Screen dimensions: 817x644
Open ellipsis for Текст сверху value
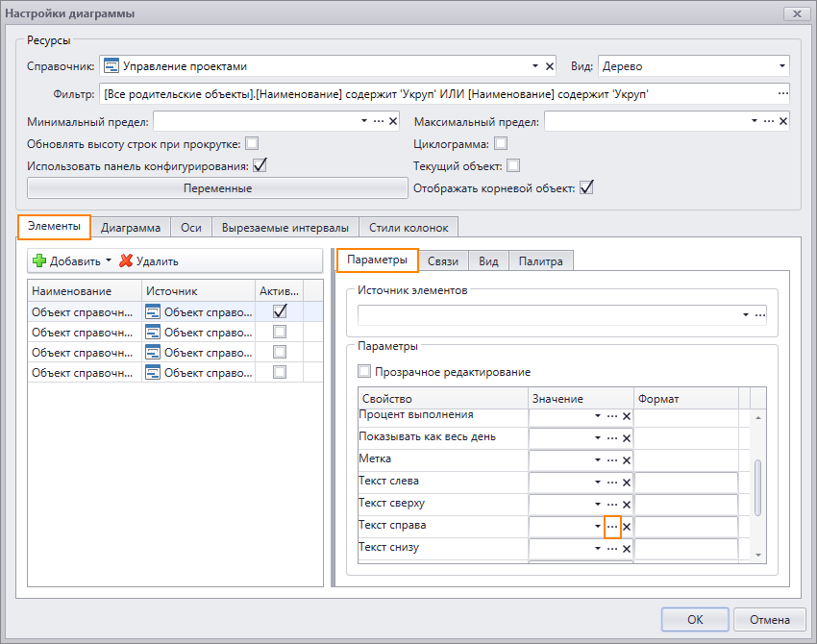tap(612, 505)
